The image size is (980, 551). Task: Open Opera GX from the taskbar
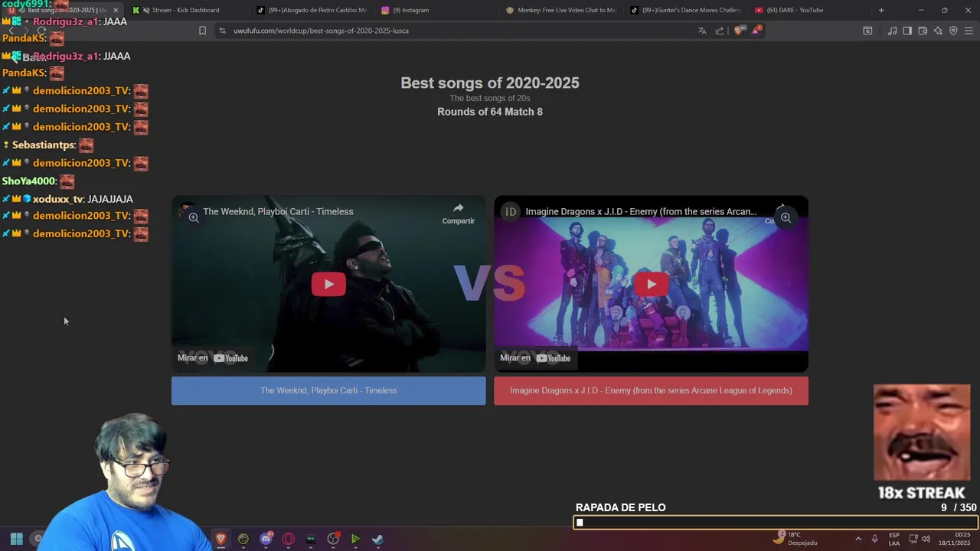coord(288,539)
